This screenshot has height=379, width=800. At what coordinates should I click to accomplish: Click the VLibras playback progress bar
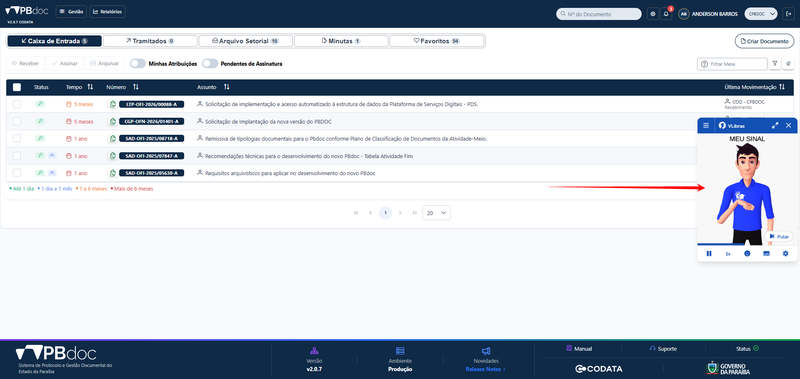(x=747, y=244)
